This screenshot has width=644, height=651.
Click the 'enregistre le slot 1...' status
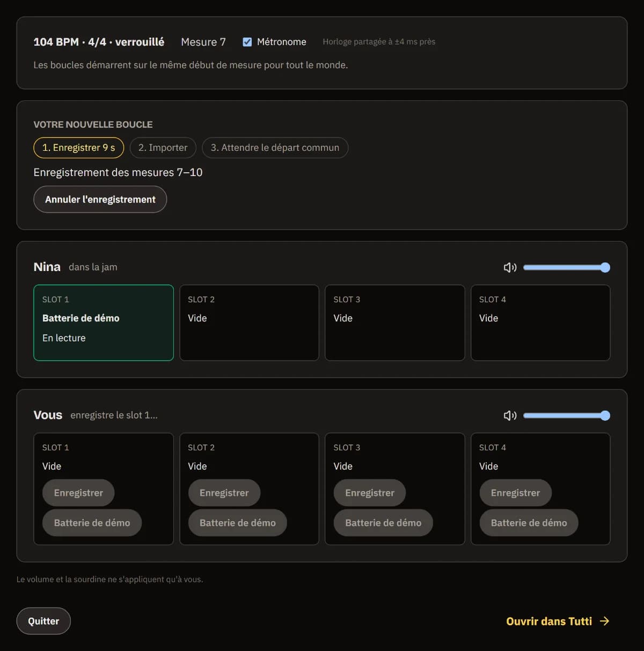pos(114,415)
